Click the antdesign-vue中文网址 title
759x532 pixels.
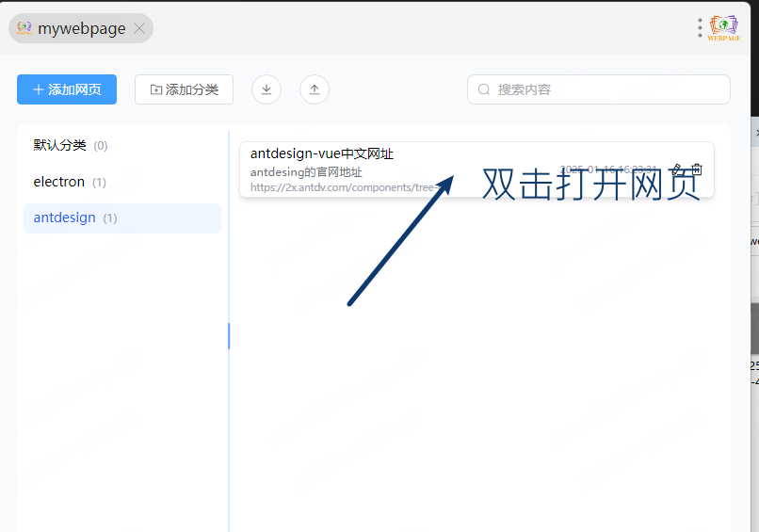tap(321, 153)
